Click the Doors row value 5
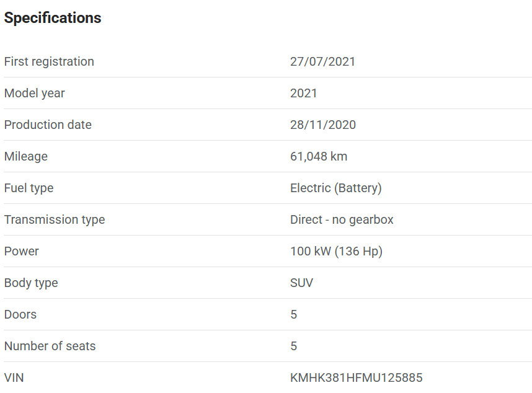532x393 pixels. [294, 314]
